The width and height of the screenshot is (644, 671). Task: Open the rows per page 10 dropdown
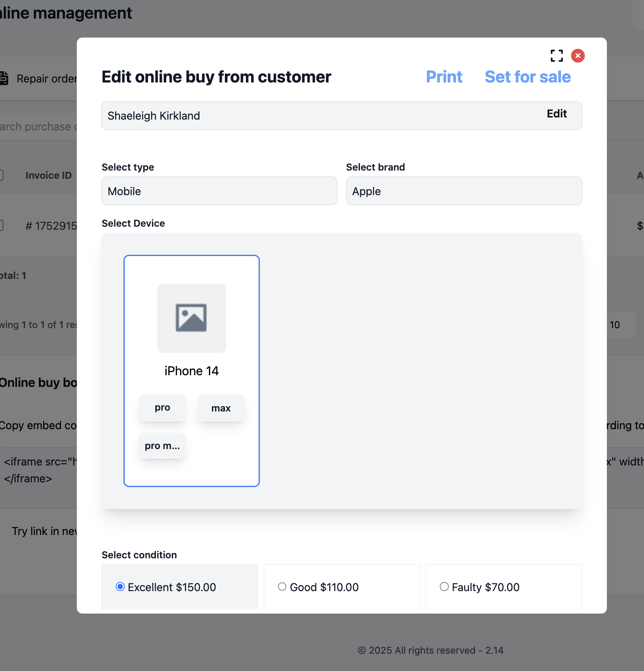click(620, 325)
